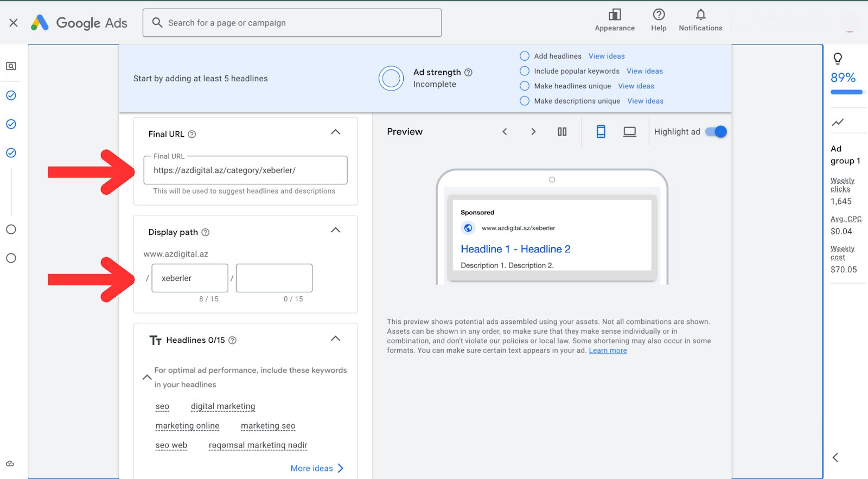This screenshot has height=479, width=868.
Task: Switch to side-by-side preview layout icon
Action: tap(562, 132)
